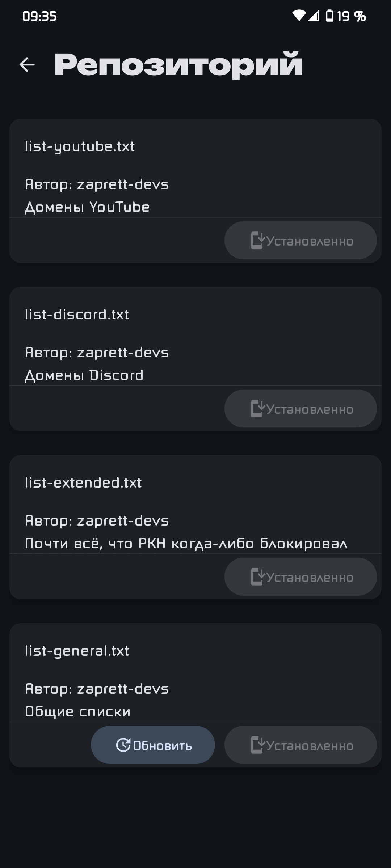Tap the Домены Discord description
The width and height of the screenshot is (391, 868).
(84, 375)
